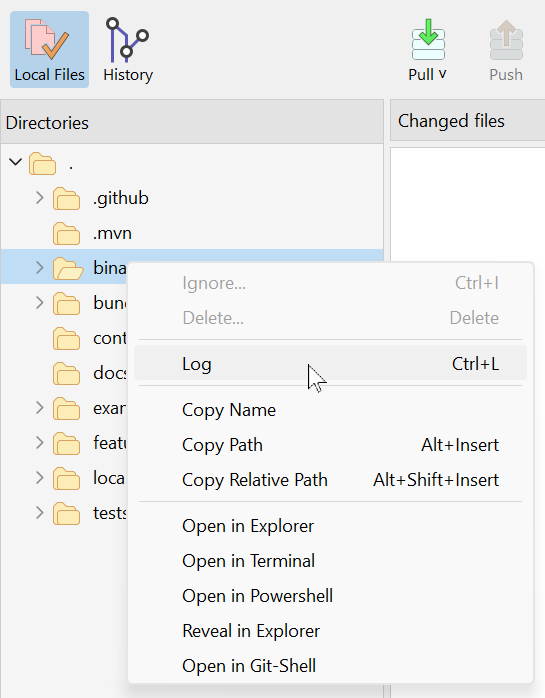Expand the selected 'bina' folder chevron
The height and width of the screenshot is (698, 545).
coord(39,268)
